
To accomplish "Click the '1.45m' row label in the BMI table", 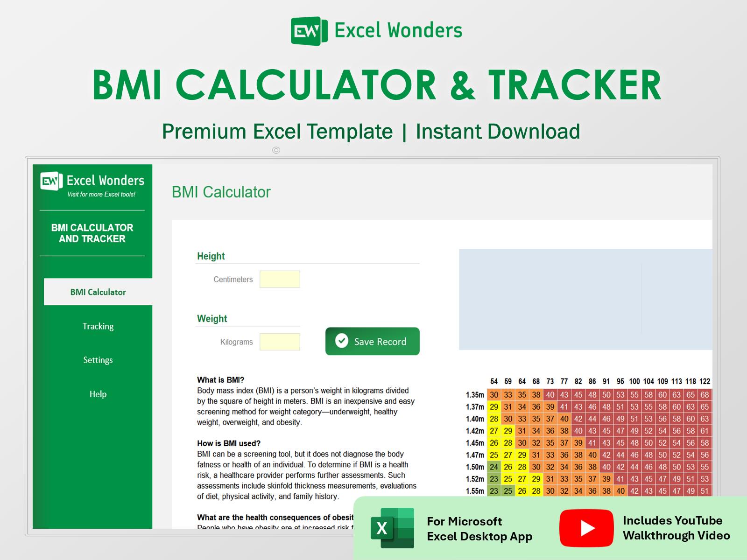I will point(475,443).
